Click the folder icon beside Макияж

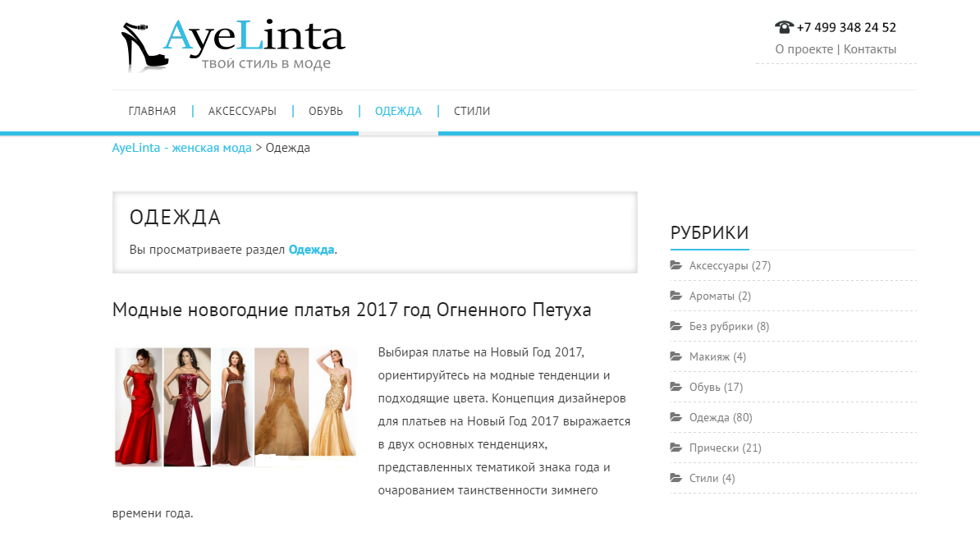pyautogui.click(x=676, y=356)
